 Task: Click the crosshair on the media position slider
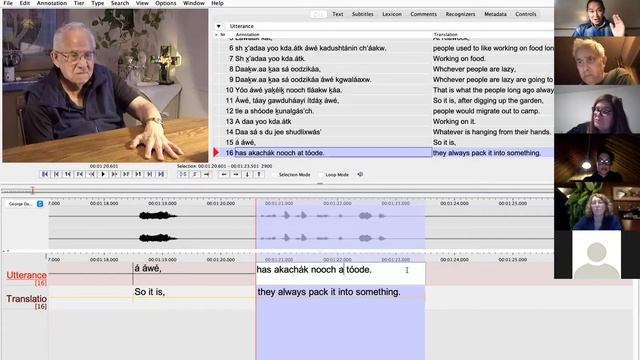click(x=33, y=190)
